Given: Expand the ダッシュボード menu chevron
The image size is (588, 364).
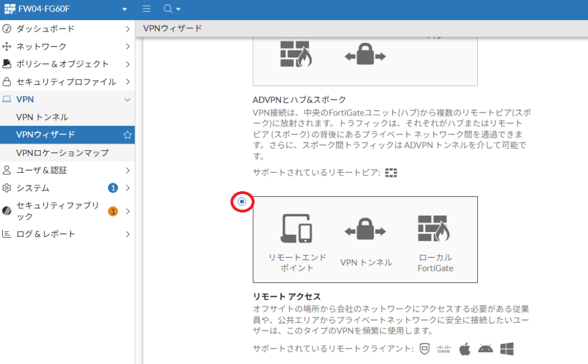Looking at the screenshot, I should [127, 29].
